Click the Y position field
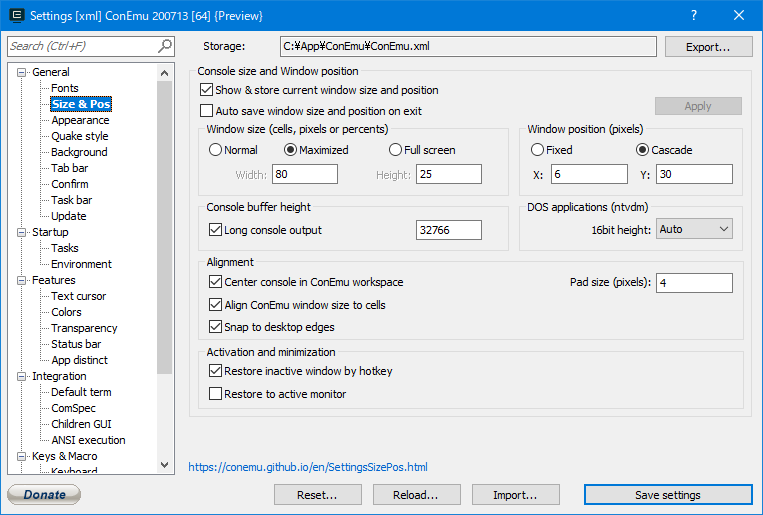The height and width of the screenshot is (515, 763). click(694, 174)
